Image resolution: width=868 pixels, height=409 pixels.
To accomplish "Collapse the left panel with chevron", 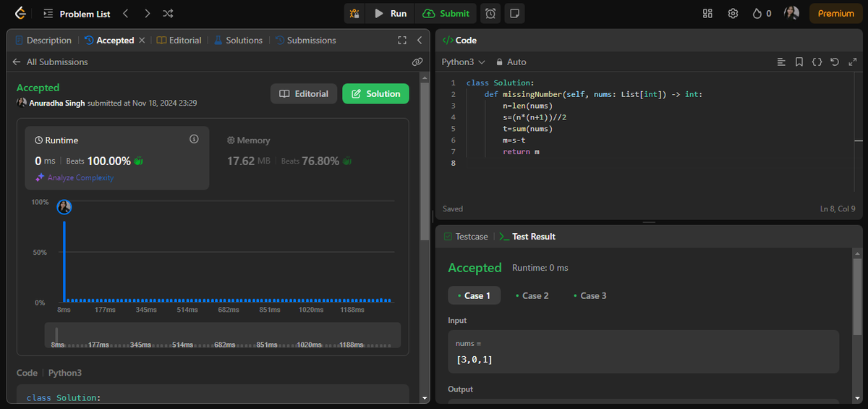I will pos(420,41).
